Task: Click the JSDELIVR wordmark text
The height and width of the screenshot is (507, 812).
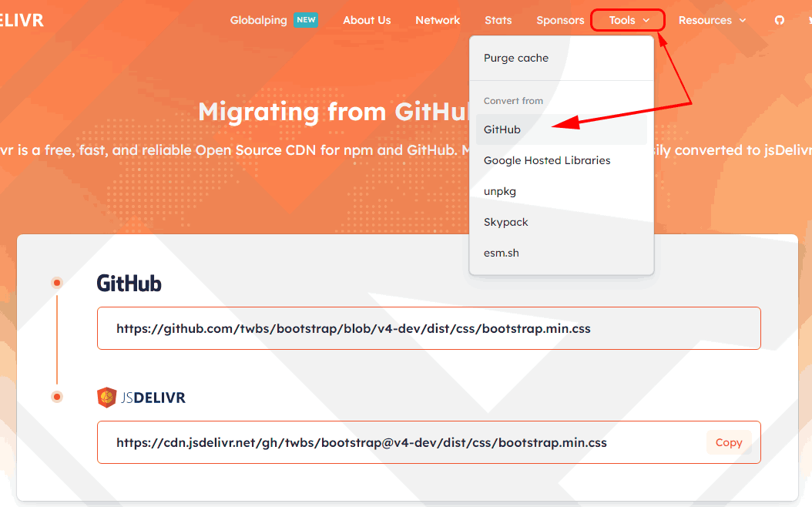Action: coord(153,398)
